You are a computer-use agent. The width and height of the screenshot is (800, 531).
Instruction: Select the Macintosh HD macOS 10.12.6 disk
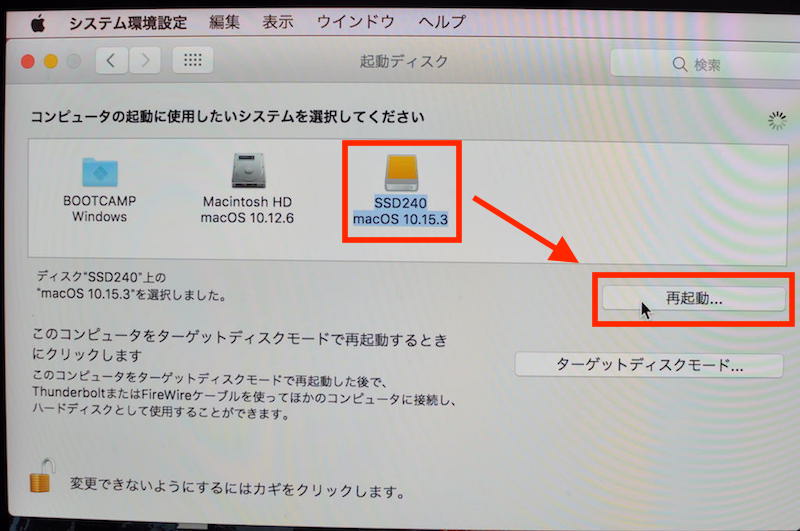[247, 189]
